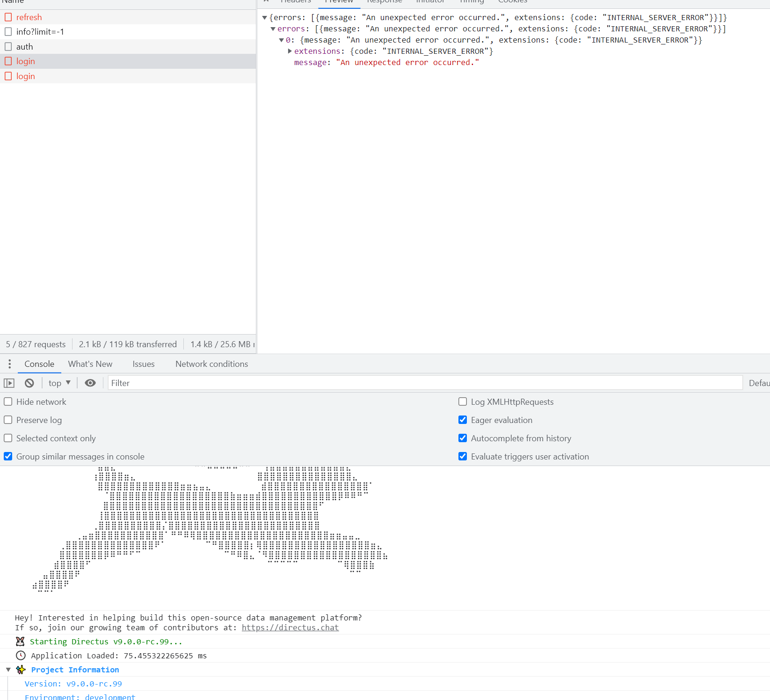Uncheck Eager evaluation
The image size is (770, 700).
463,420
